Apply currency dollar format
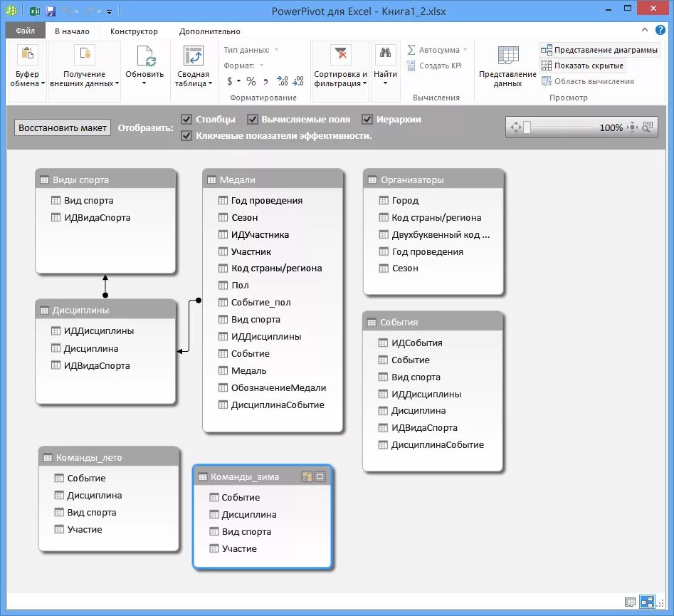The width and height of the screenshot is (674, 616). tap(230, 81)
